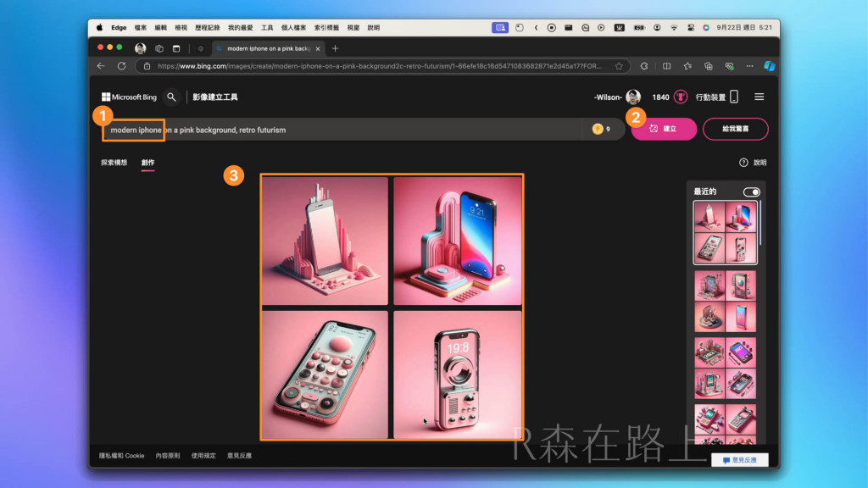The width and height of the screenshot is (868, 488).
Task: Click the pink 建立 create button
Action: point(664,129)
